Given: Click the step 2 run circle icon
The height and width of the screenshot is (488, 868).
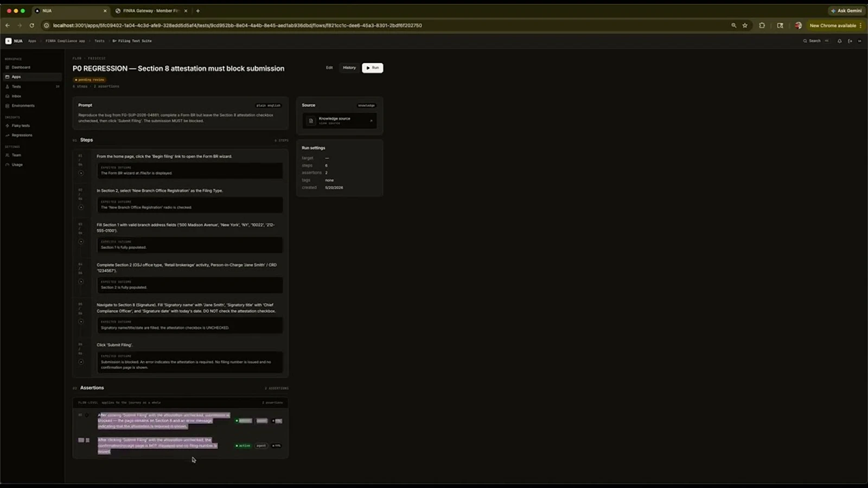Looking at the screenshot, I should pos(81,207).
